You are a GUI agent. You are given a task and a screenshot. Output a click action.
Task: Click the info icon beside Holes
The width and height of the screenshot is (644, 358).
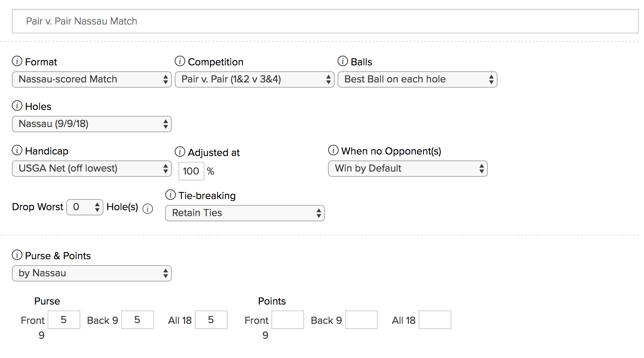(x=17, y=105)
